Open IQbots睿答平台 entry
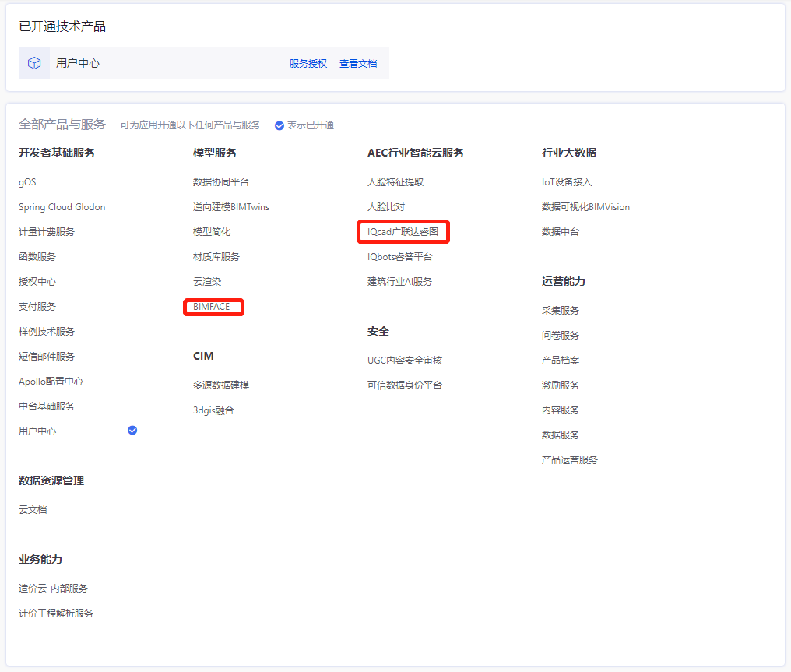 [399, 257]
